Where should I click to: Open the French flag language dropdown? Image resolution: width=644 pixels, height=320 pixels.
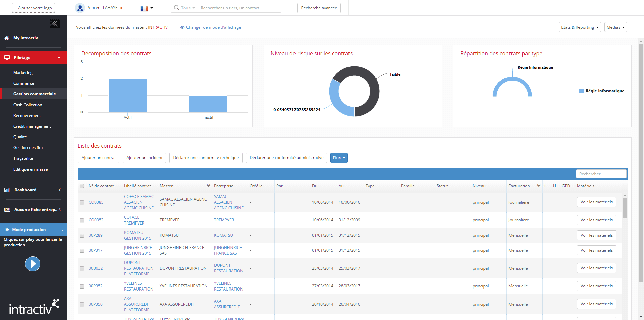[x=147, y=8]
